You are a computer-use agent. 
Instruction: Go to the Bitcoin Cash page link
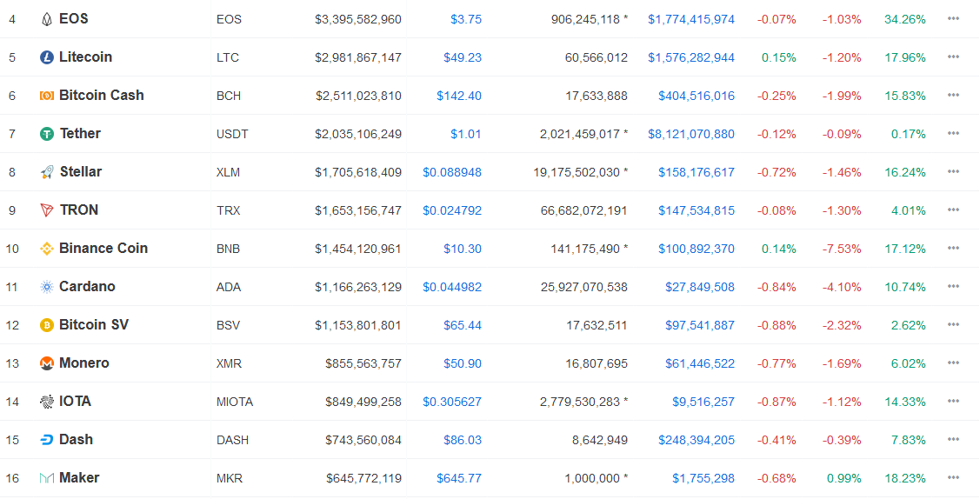pos(101,95)
